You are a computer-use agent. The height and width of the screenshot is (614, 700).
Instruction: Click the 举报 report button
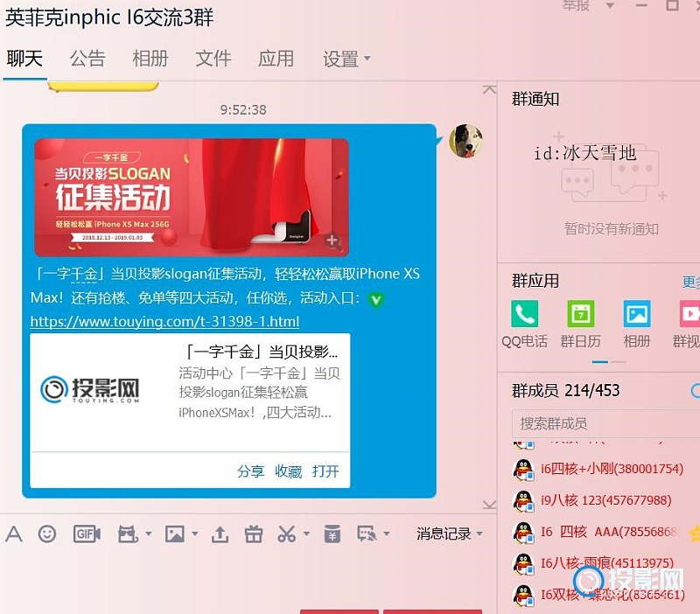[576, 5]
